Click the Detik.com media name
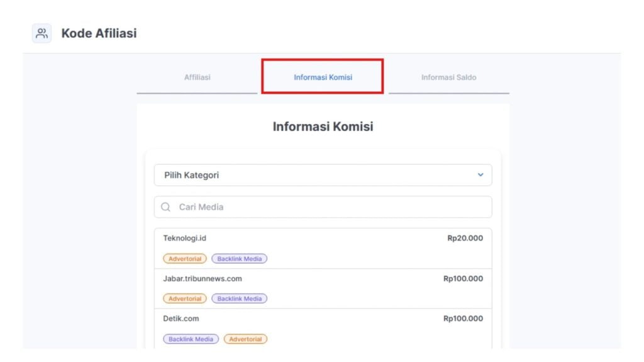The image size is (644, 362). click(x=180, y=319)
